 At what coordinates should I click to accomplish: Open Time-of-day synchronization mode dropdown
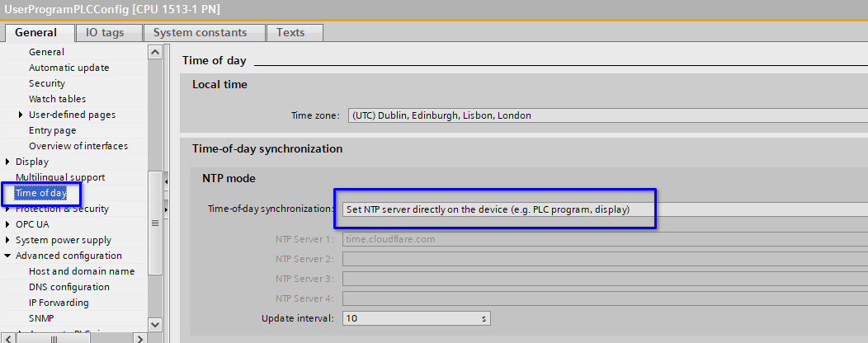tap(495, 209)
